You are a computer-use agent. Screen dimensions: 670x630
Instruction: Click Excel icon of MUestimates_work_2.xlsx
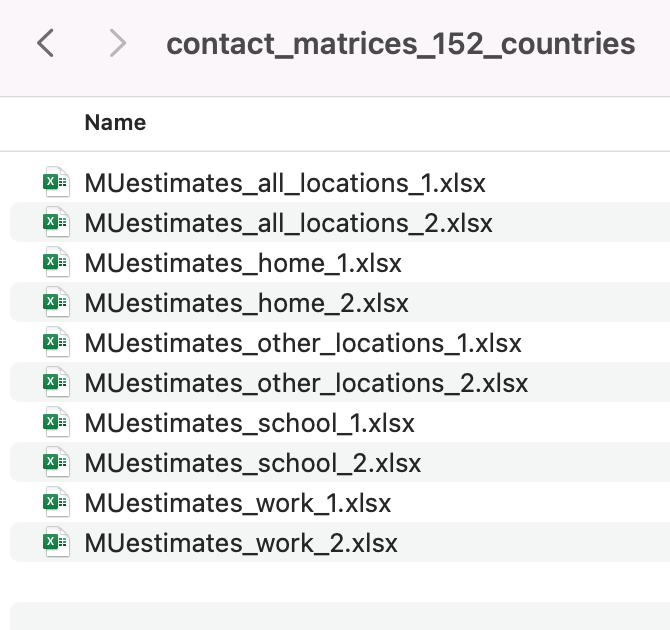point(54,542)
